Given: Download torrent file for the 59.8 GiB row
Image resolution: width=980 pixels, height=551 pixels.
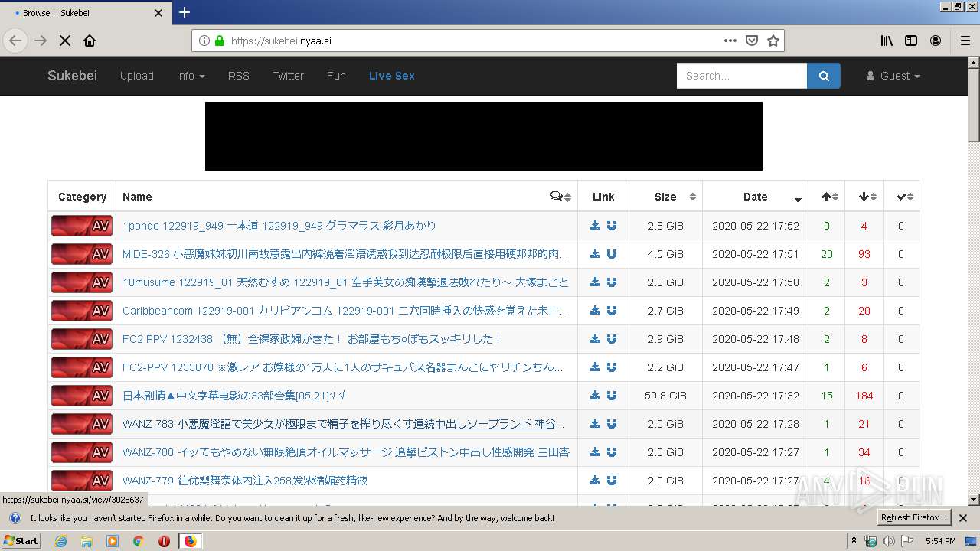Looking at the screenshot, I should click(x=595, y=396).
